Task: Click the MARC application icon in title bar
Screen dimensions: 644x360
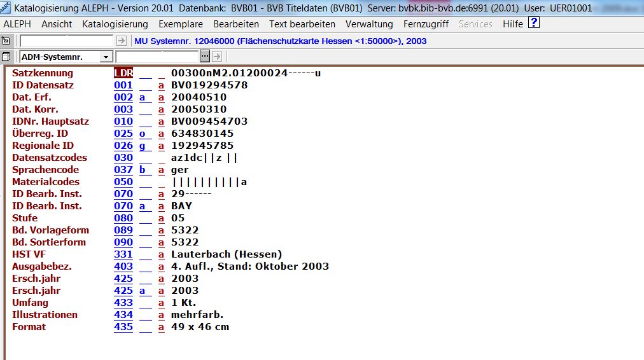Action: pyautogui.click(x=6, y=8)
